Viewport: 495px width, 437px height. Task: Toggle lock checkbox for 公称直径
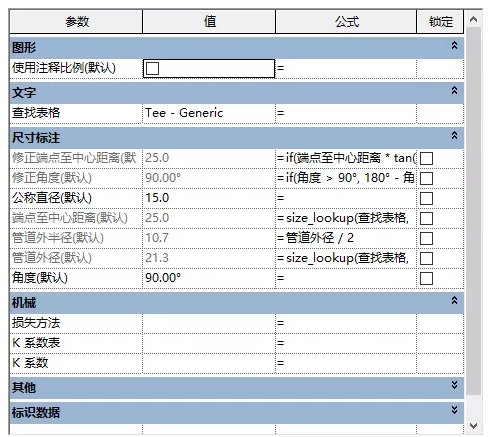click(426, 198)
